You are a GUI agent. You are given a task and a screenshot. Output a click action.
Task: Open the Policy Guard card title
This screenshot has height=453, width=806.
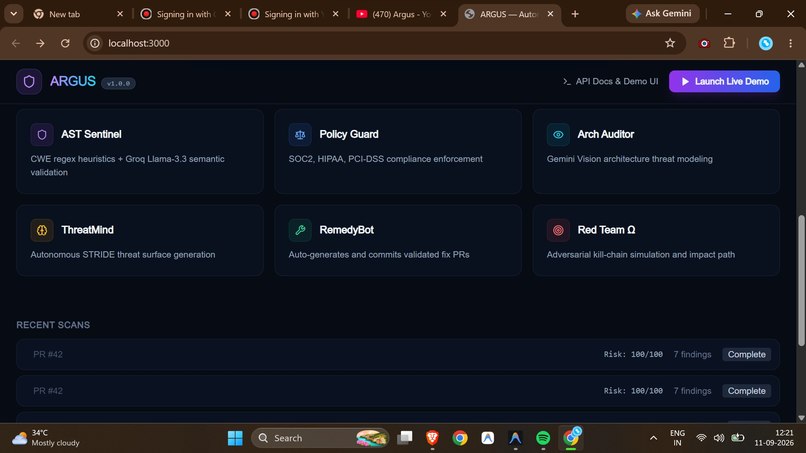(x=349, y=134)
